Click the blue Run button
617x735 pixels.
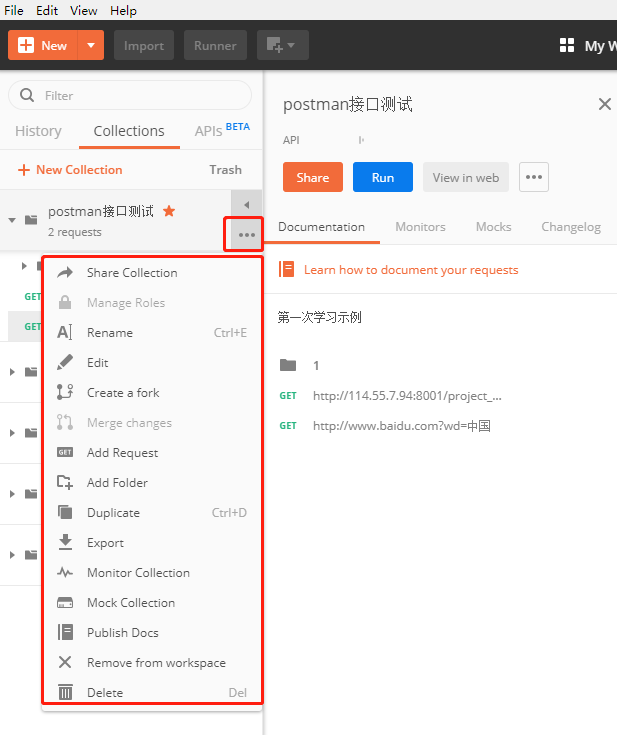(x=383, y=177)
